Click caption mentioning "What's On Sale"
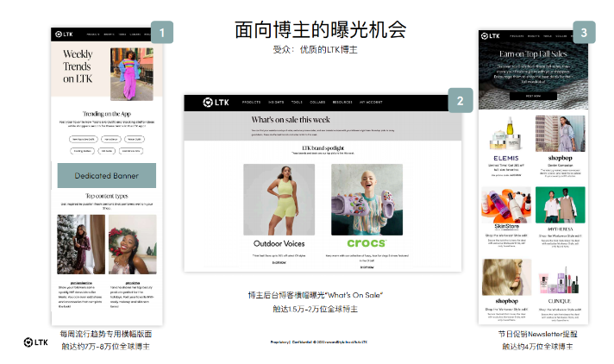Image resolution: width=614 pixels, height=364 pixels. coord(316,295)
